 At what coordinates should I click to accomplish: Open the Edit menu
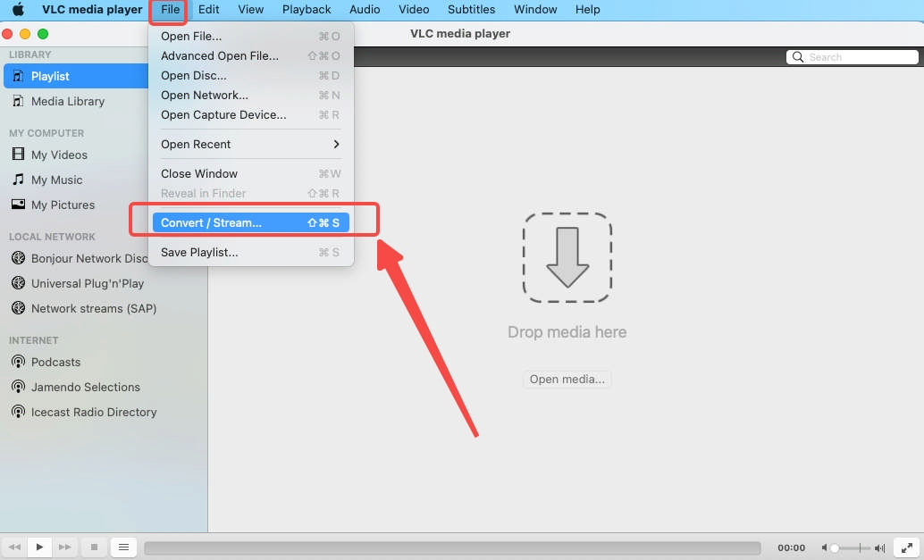click(x=208, y=10)
